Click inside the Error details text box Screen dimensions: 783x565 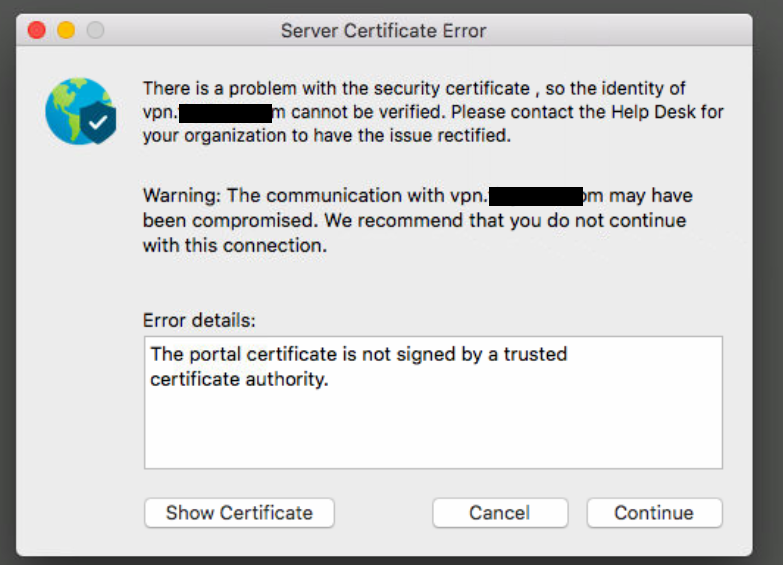click(x=433, y=430)
